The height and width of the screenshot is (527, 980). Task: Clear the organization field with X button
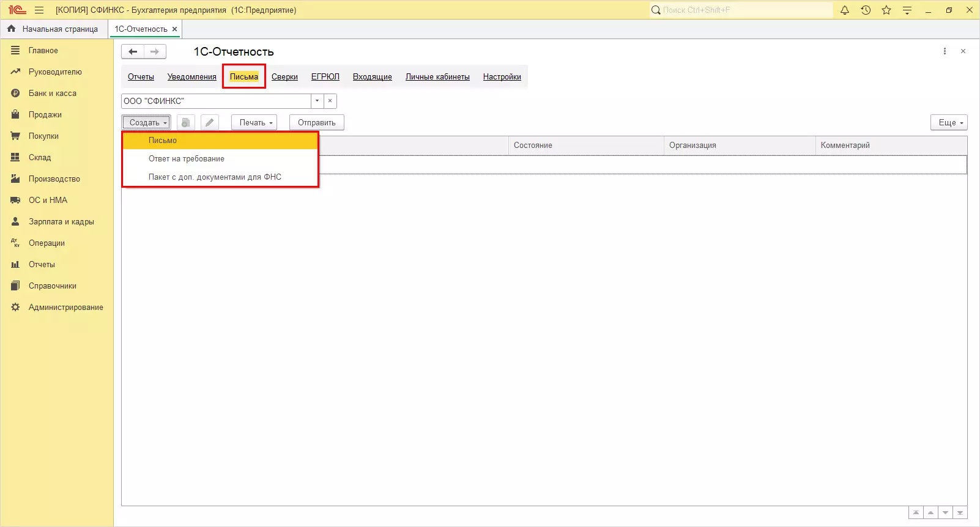330,101
